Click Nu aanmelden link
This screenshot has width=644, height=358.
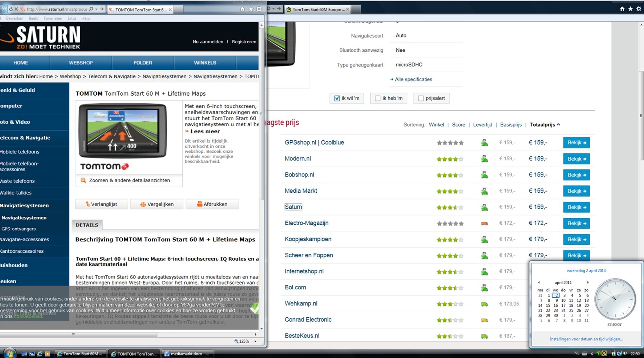[x=208, y=42]
